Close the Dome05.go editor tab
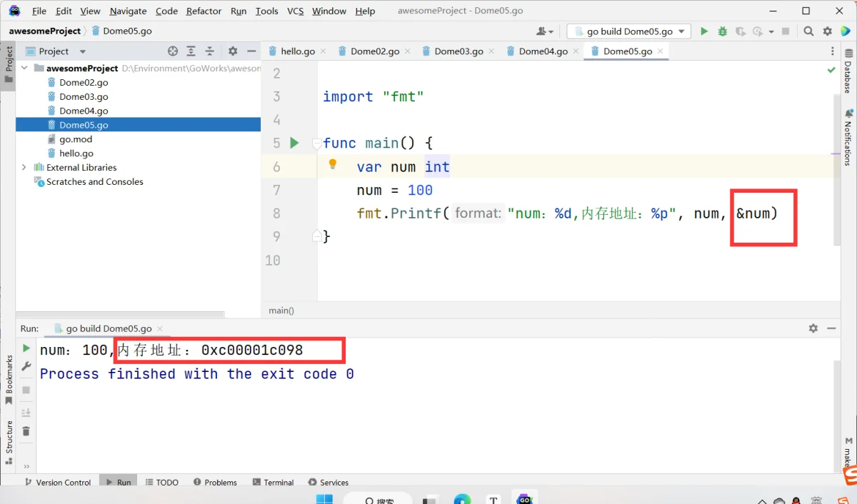Image resolution: width=857 pixels, height=504 pixels. (x=661, y=51)
